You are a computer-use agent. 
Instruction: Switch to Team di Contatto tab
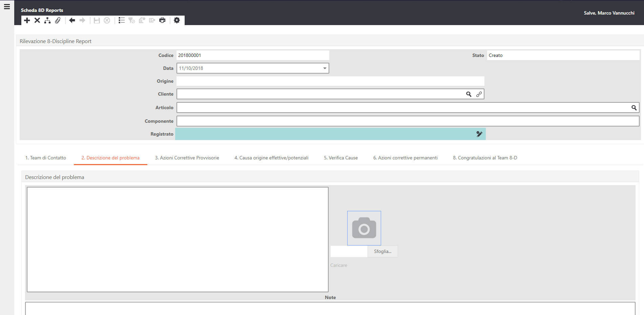tap(46, 158)
